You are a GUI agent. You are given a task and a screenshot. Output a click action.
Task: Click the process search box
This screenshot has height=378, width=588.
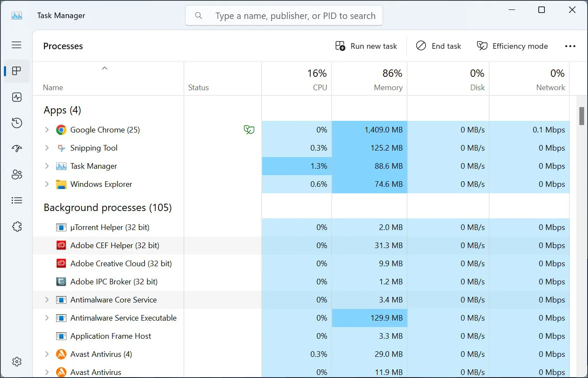[290, 16]
